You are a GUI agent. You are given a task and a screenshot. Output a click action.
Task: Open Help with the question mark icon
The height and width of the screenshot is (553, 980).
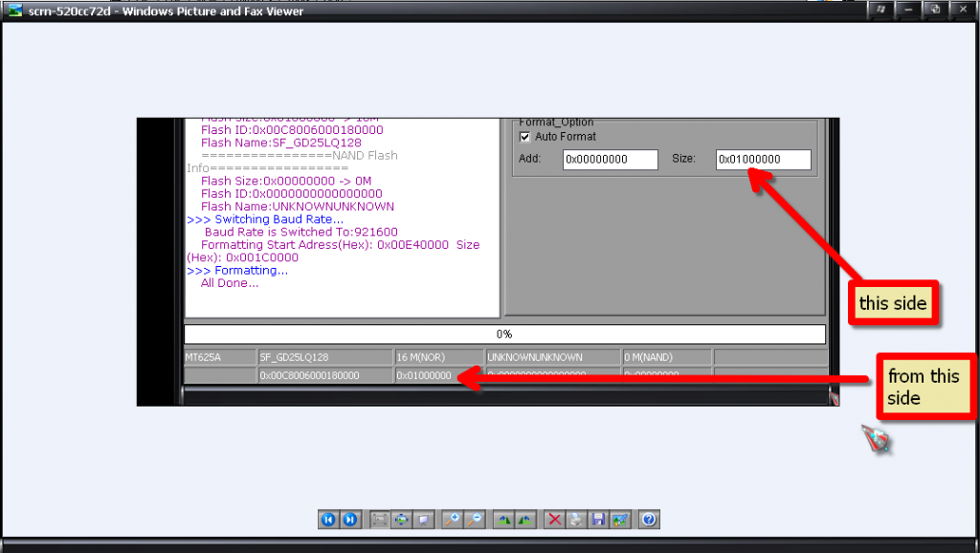(649, 520)
